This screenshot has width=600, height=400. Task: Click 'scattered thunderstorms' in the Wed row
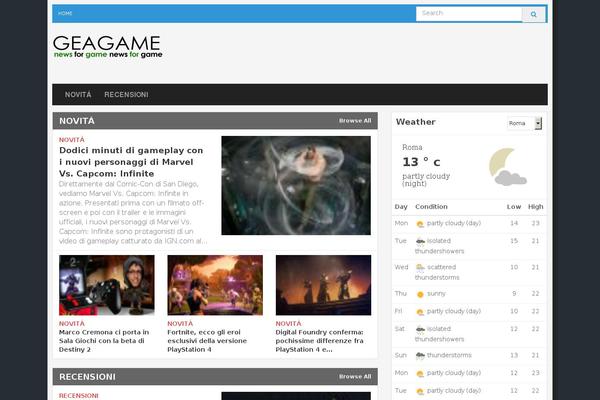pyautogui.click(x=437, y=272)
